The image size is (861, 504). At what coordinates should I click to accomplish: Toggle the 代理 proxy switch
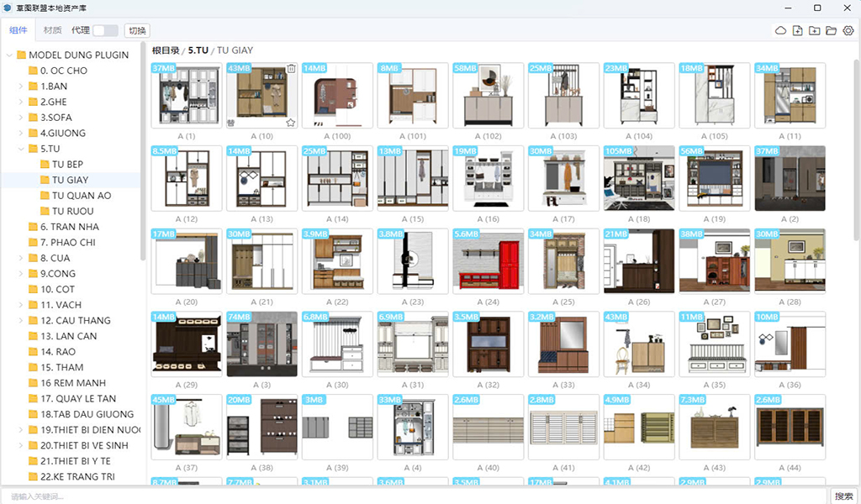(105, 30)
